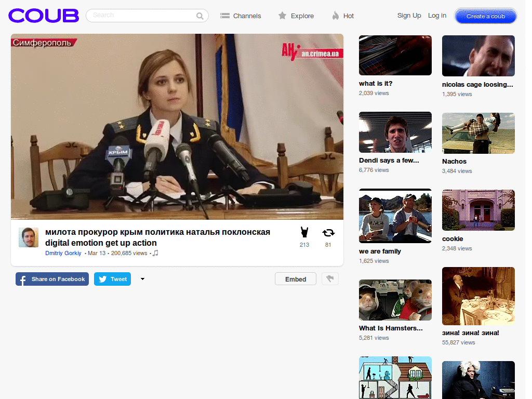Share the coub on Facebook

(x=52, y=279)
